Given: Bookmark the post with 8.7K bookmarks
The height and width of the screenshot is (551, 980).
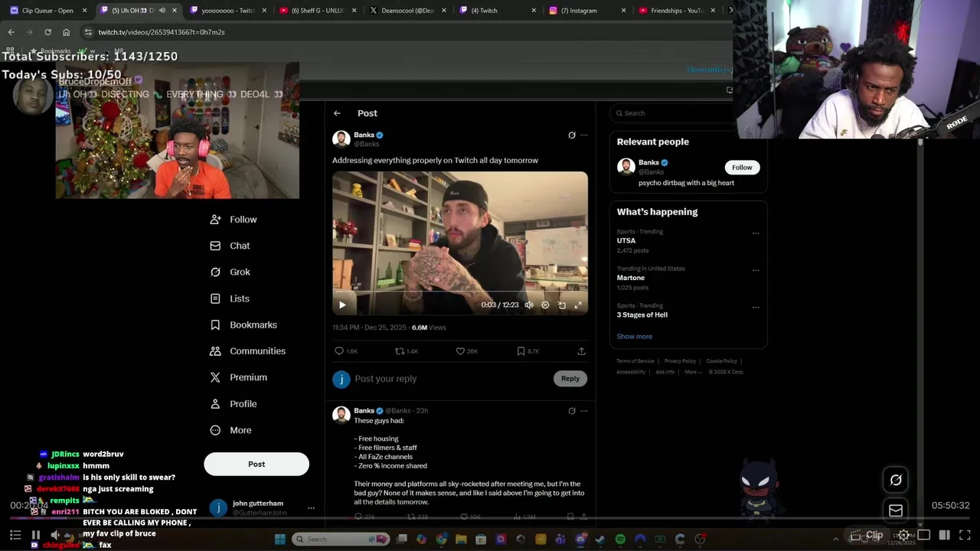Looking at the screenshot, I should (521, 350).
